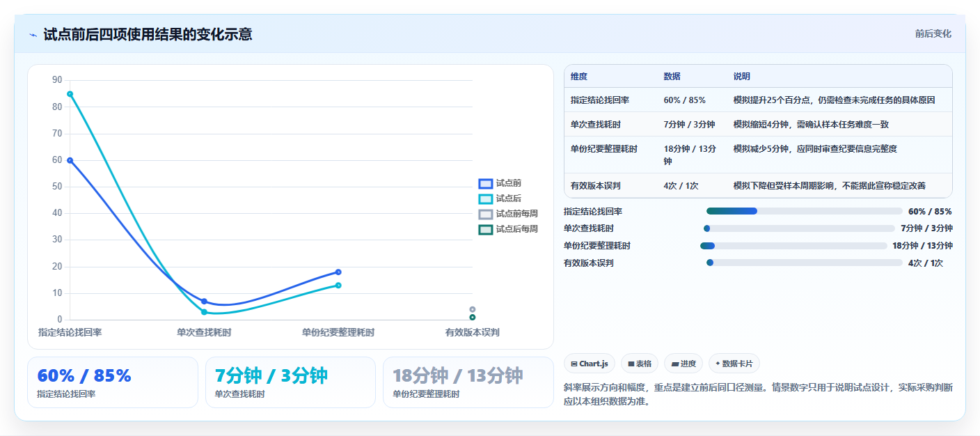
Task: Click the diamond icon in 数据卡片 chip
Action: point(718,364)
